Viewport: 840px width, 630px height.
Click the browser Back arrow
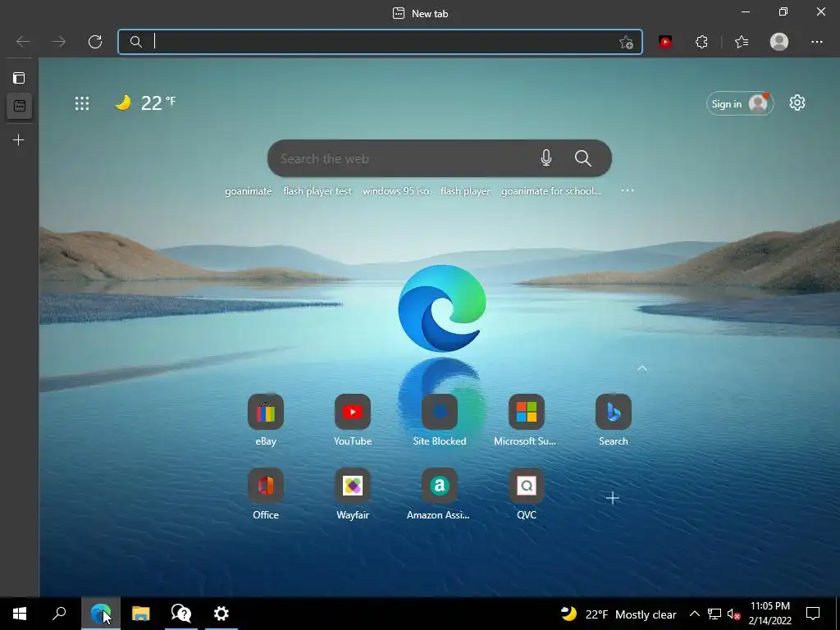pos(22,42)
